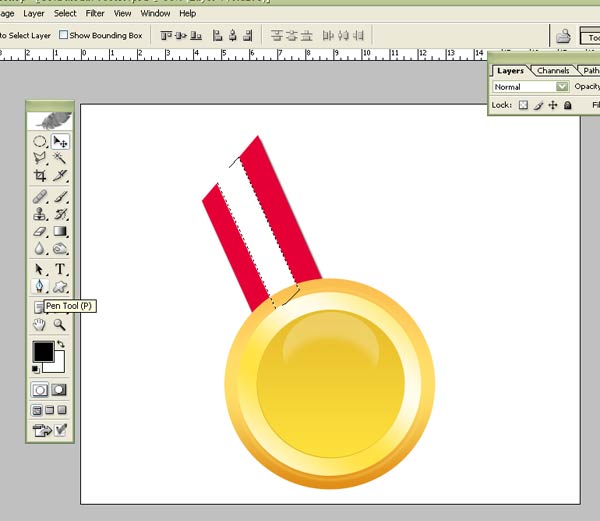The width and height of the screenshot is (600, 521).
Task: Toggle lock transparent pixels
Action: (523, 105)
